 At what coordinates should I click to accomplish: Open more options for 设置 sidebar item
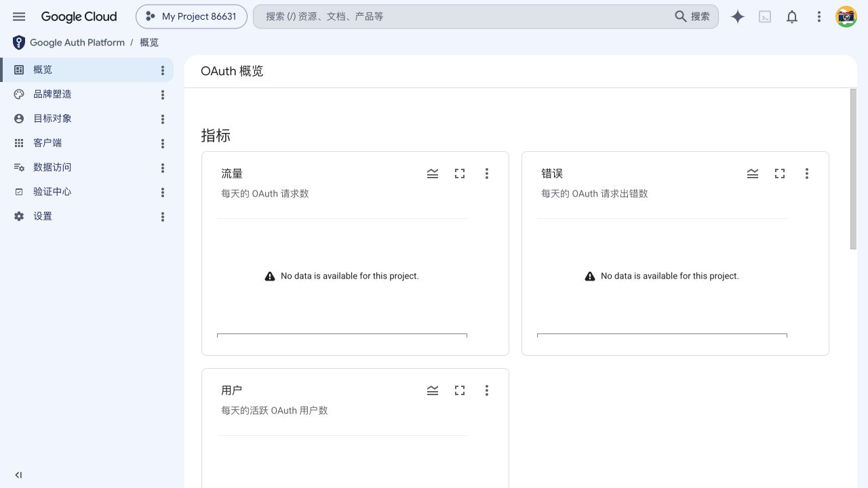pyautogui.click(x=163, y=217)
